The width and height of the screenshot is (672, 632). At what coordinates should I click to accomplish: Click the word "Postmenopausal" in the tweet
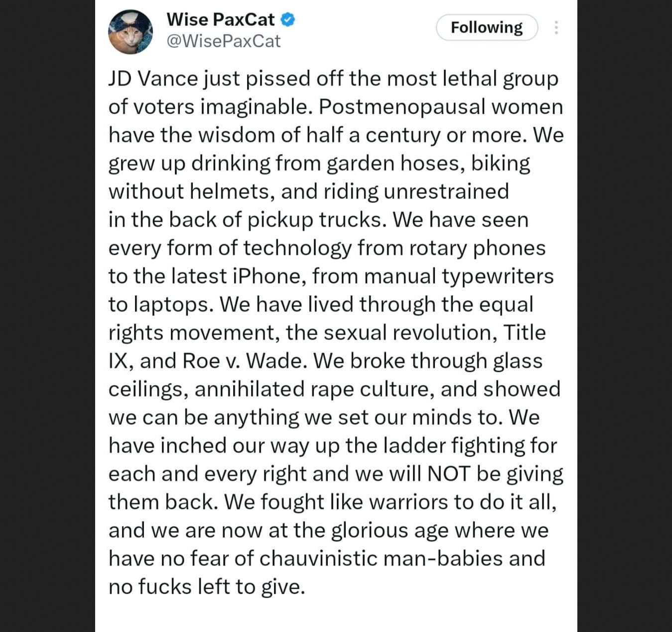click(x=402, y=107)
